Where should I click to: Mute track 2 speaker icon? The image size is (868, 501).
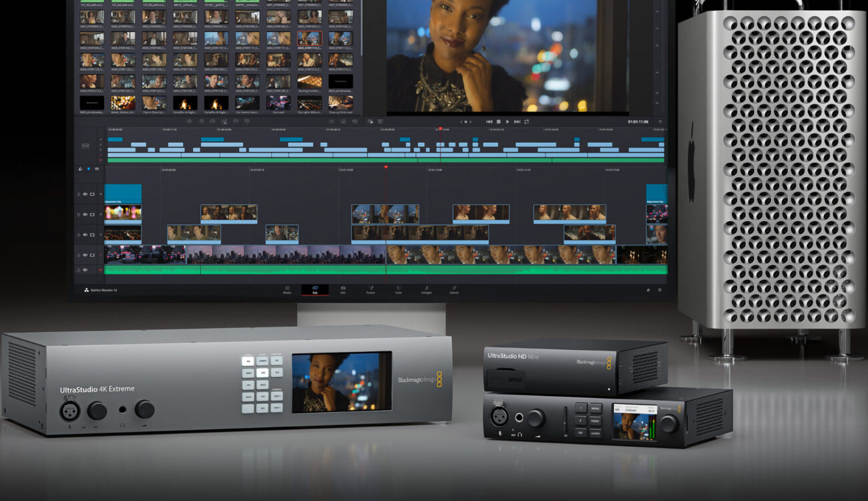pyautogui.click(x=85, y=234)
